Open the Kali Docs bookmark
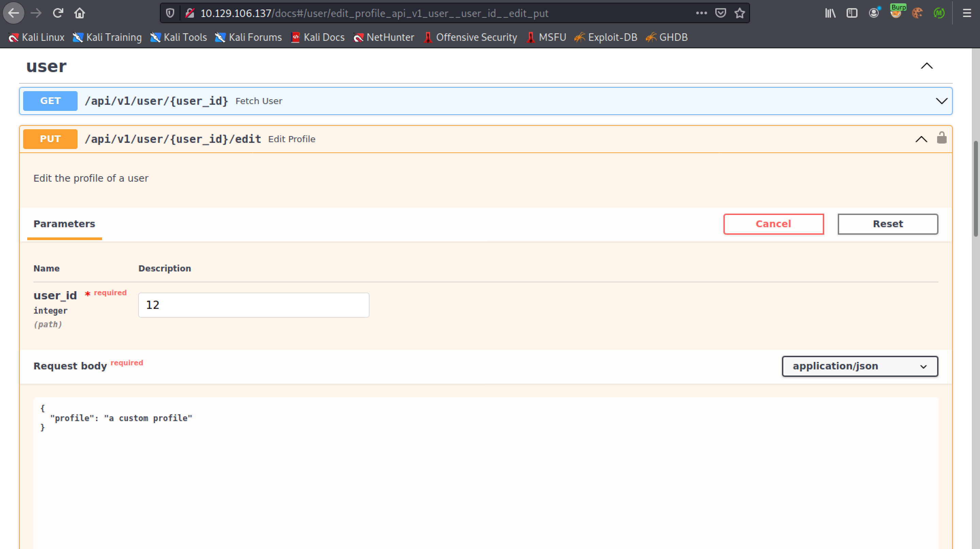Screen dimensions: 980x549 point(318,37)
